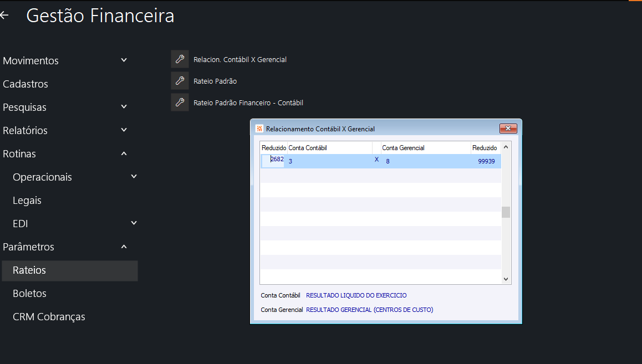The image size is (642, 364).
Task: Expand the Pesquisas section chevron
Action: [x=124, y=107]
